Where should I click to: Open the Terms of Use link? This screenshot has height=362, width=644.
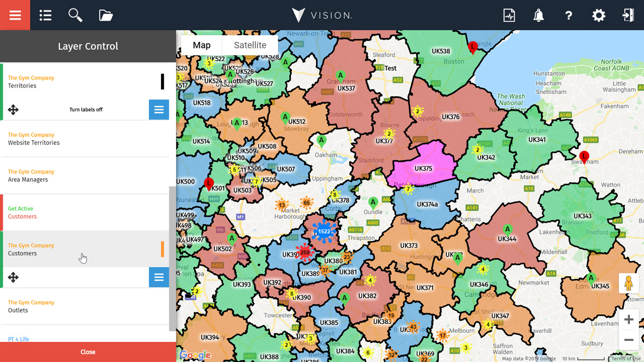pos(626,358)
